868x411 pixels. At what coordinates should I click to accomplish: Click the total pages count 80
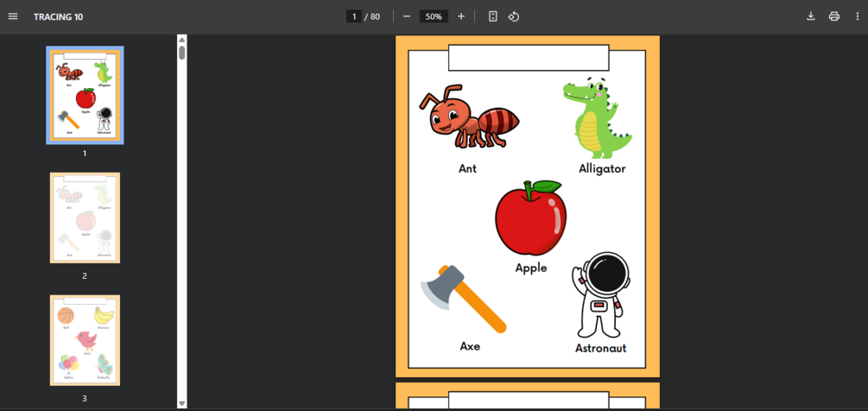(375, 16)
